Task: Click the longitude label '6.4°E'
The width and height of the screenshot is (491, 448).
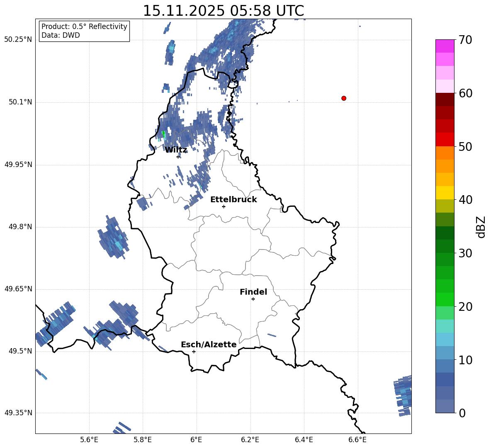Action: 304,440
